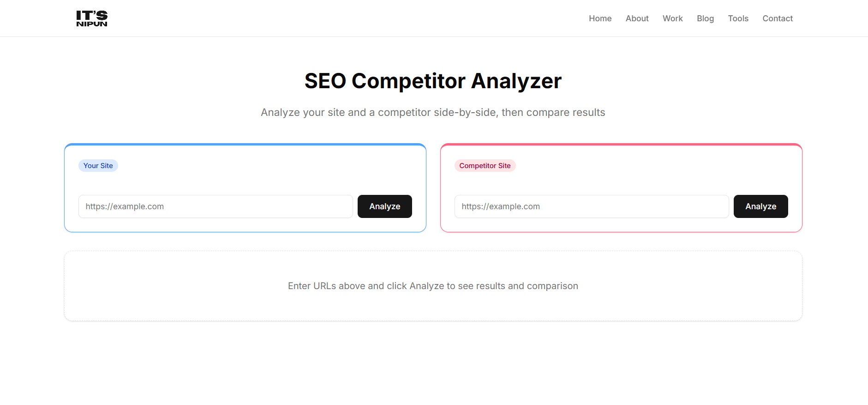
Task: Click the IT'S NIPUN logo
Action: [91, 18]
